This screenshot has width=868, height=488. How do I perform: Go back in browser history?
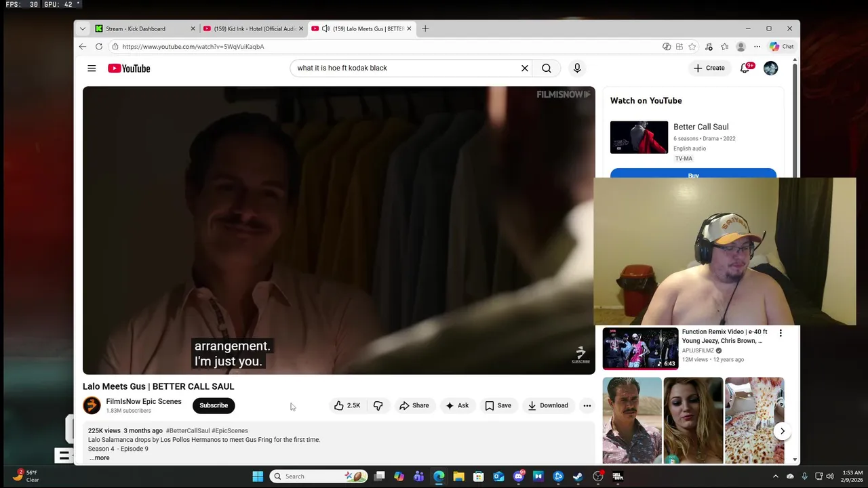(83, 47)
